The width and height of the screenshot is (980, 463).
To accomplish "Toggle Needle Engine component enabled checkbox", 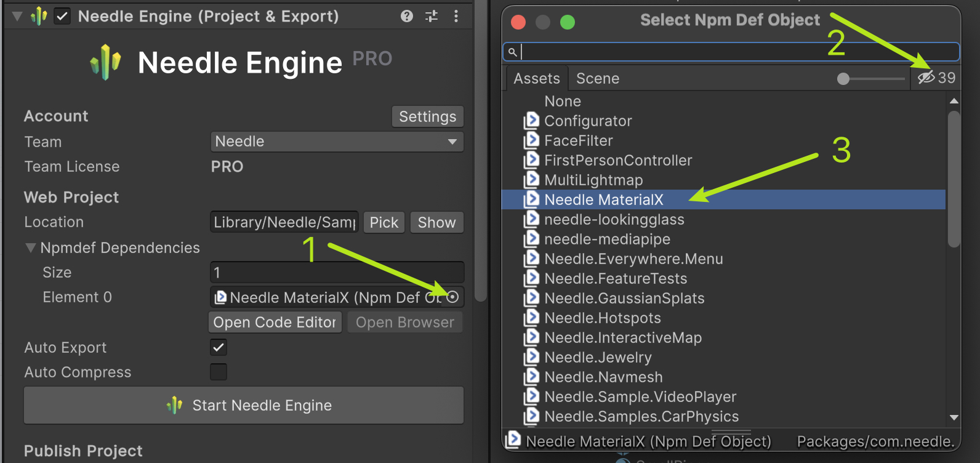I will point(62,16).
